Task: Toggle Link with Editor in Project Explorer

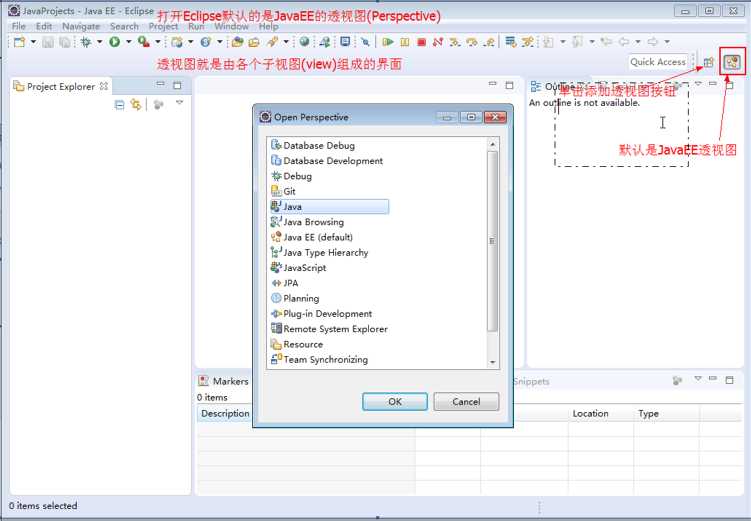Action: [x=136, y=104]
